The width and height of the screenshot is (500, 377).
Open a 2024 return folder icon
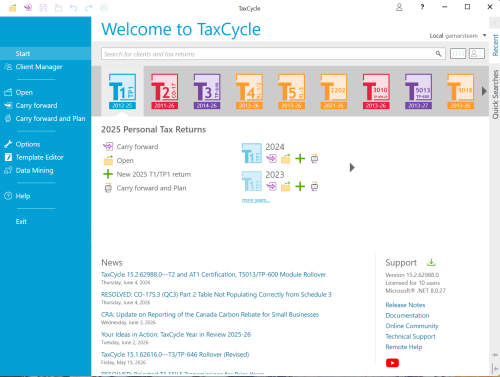[286, 159]
